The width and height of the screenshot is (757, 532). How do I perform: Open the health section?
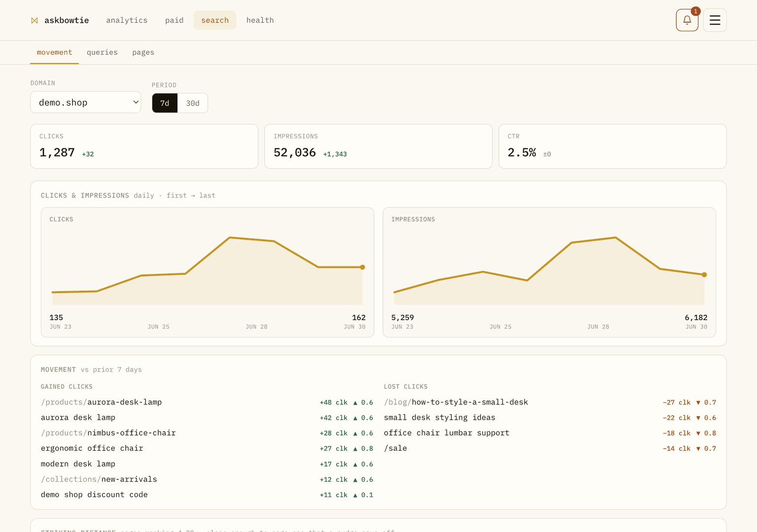(260, 20)
